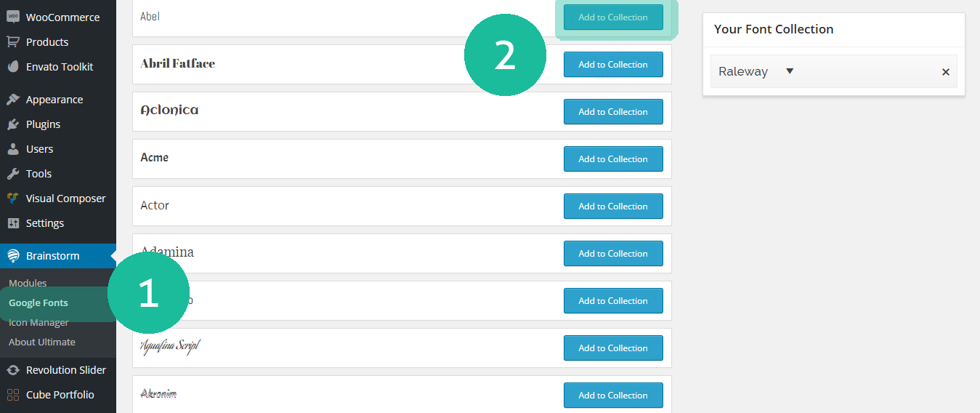Click the Cube Portfolio grid icon
This screenshot has width=980, height=413.
[x=13, y=395]
